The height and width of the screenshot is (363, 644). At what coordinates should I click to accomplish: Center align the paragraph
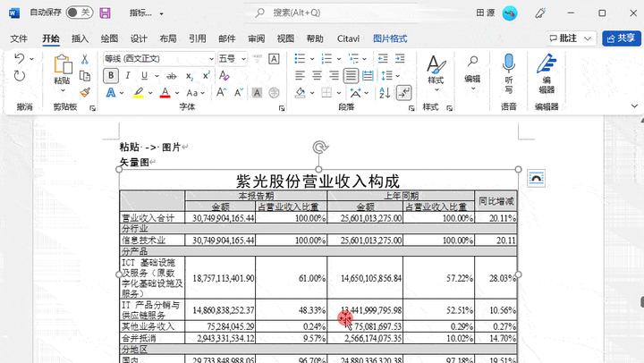(x=317, y=76)
